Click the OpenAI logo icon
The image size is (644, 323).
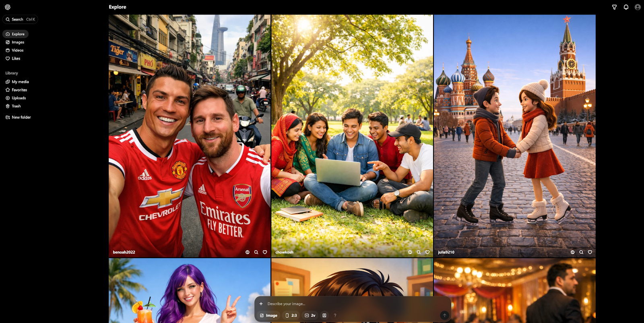[x=8, y=7]
